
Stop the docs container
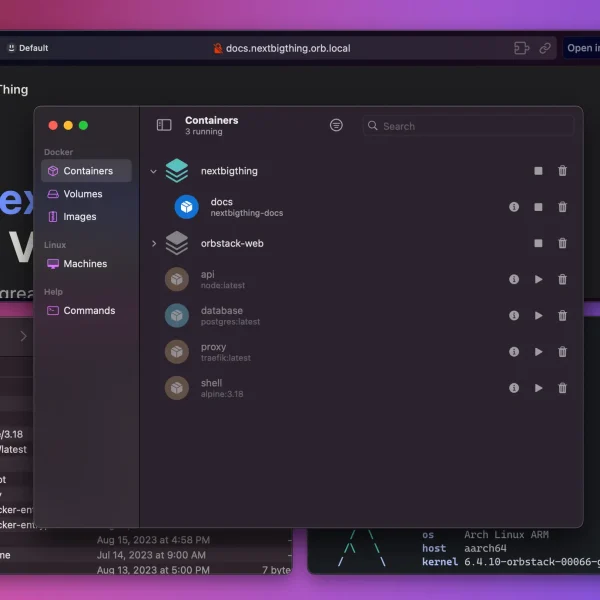pos(538,207)
